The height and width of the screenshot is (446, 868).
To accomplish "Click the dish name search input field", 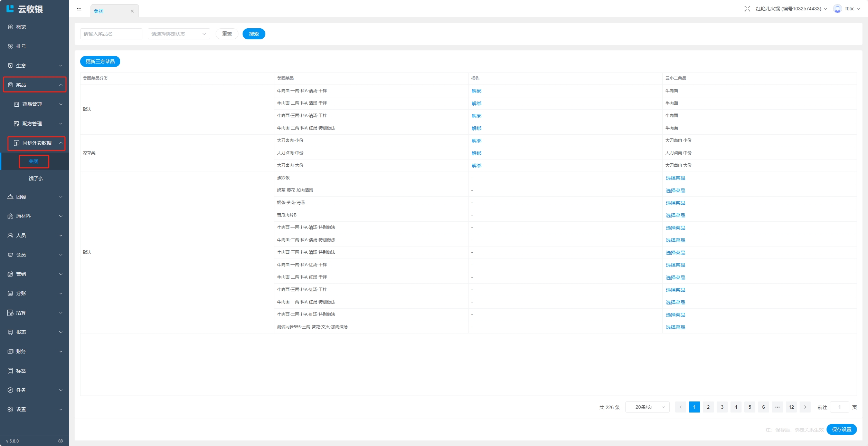I will coord(111,34).
